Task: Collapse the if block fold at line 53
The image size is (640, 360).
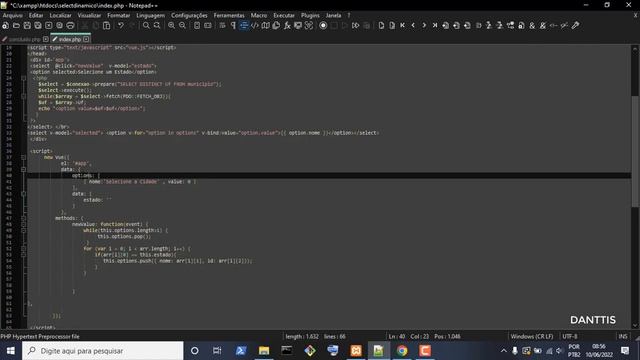Action: 24,255
